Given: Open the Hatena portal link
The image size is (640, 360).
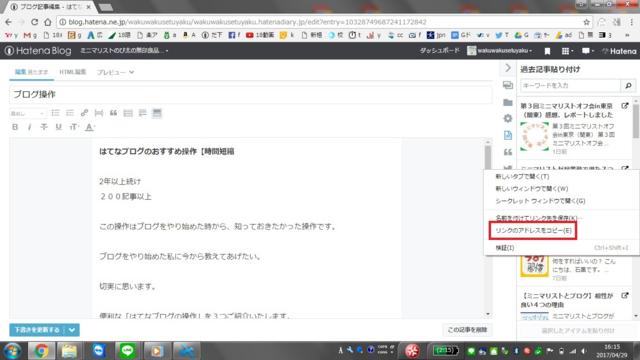Looking at the screenshot, I should pos(619,51).
